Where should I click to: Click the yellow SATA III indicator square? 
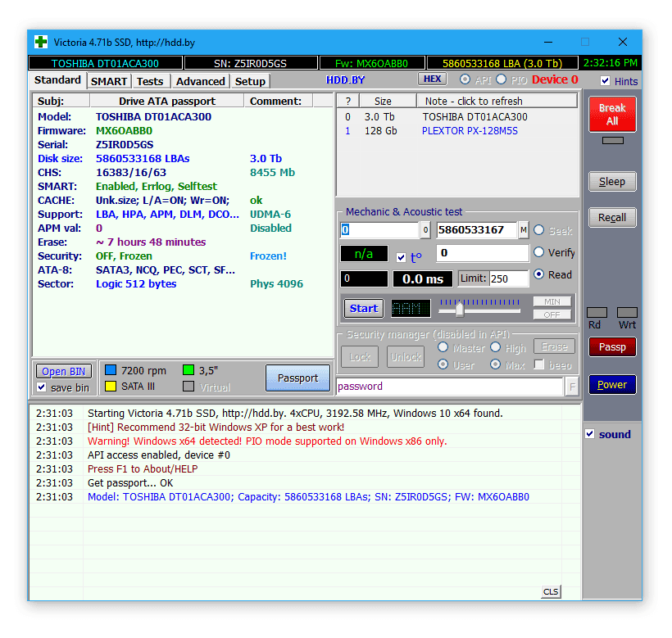point(111,387)
